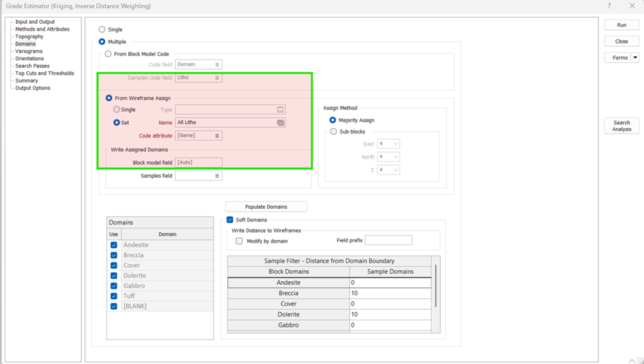The height and width of the screenshot is (364, 644).
Task: Click the Sample Filter table scrollbar
Action: pyautogui.click(x=436, y=285)
